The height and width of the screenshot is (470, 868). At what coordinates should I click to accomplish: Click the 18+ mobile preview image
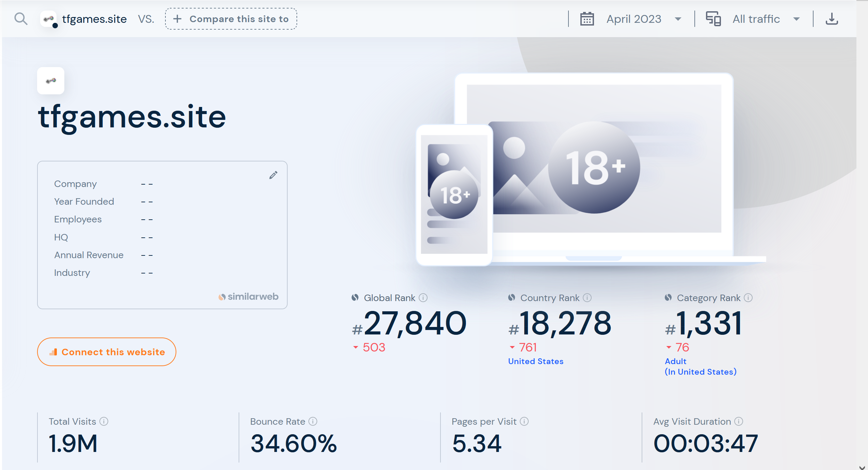454,194
